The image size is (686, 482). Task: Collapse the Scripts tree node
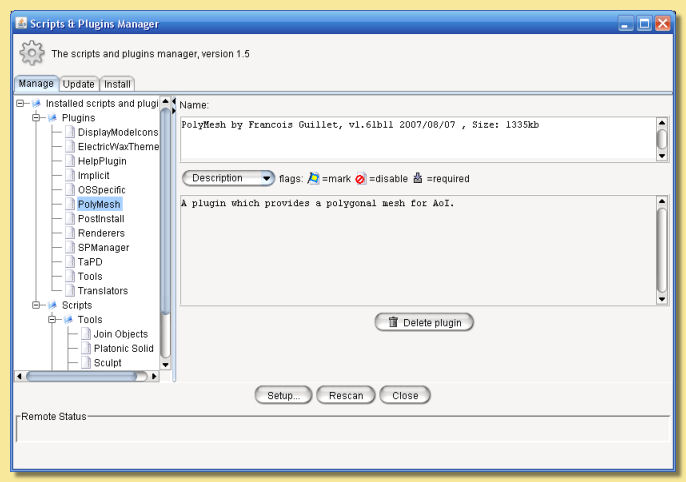click(x=37, y=305)
